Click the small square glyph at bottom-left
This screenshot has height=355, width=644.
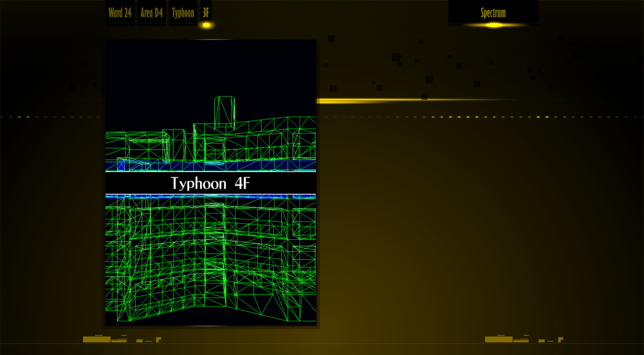tap(139, 341)
